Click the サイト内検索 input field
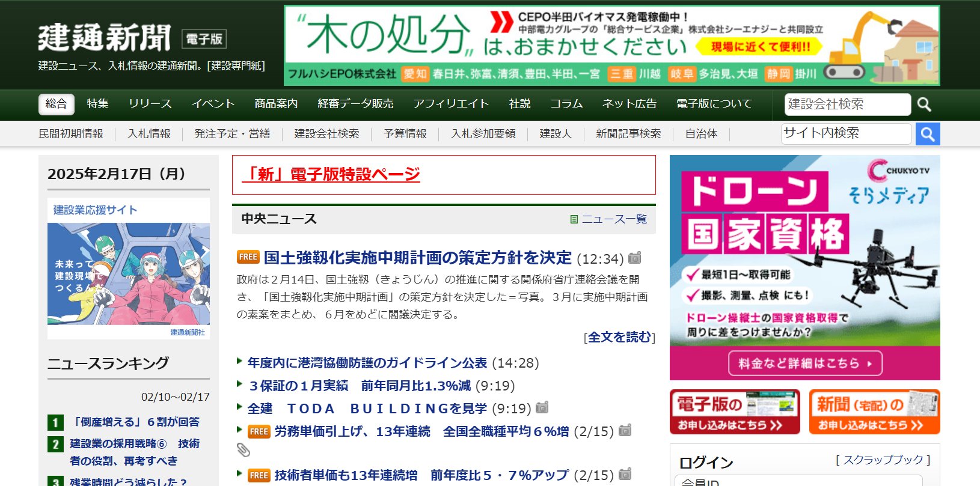Viewport: 980px width, 486px height. pos(847,133)
